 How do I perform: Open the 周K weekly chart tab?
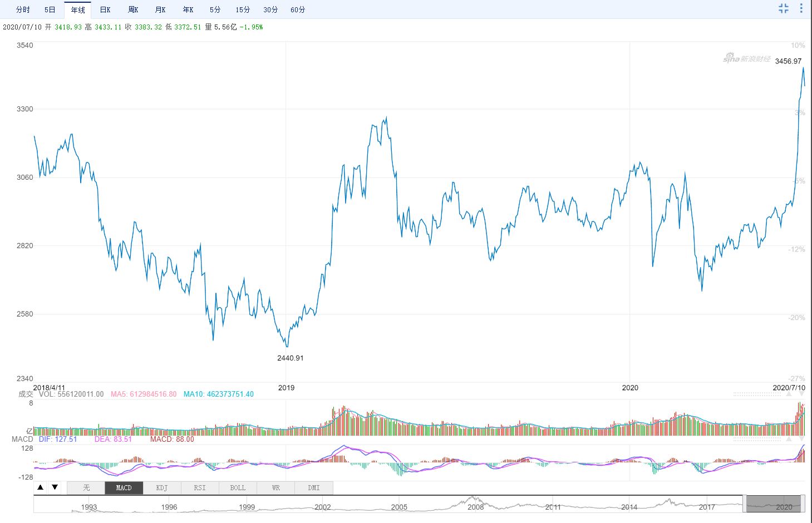click(x=133, y=9)
